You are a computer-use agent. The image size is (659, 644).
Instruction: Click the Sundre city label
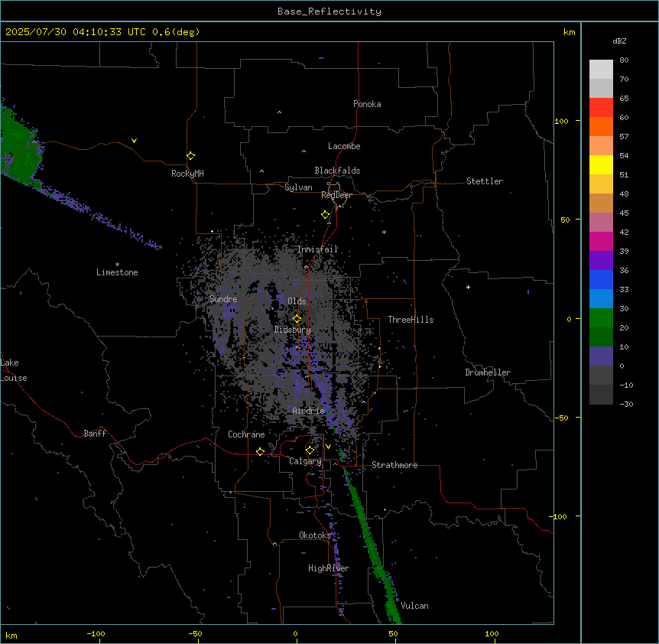(x=223, y=299)
